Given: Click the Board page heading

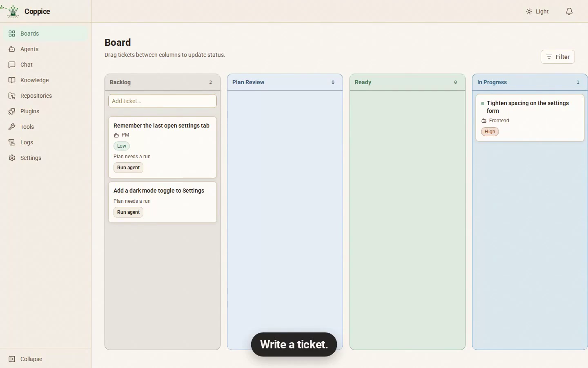Looking at the screenshot, I should click(x=118, y=43).
